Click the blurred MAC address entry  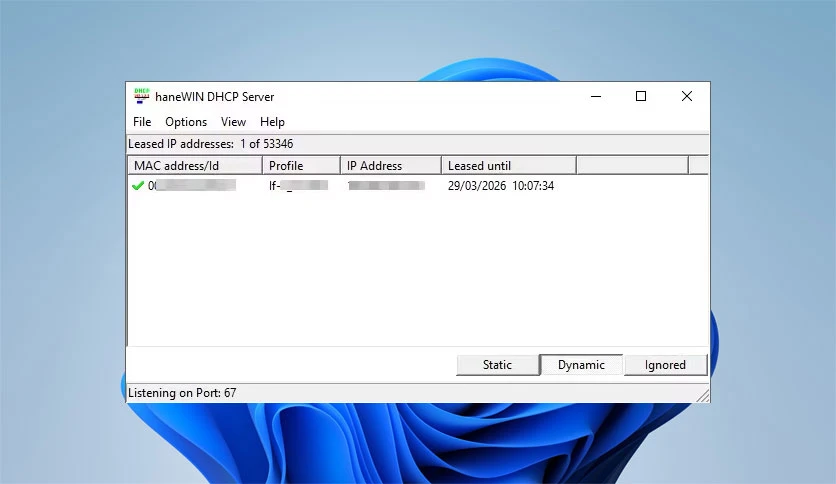click(192, 185)
